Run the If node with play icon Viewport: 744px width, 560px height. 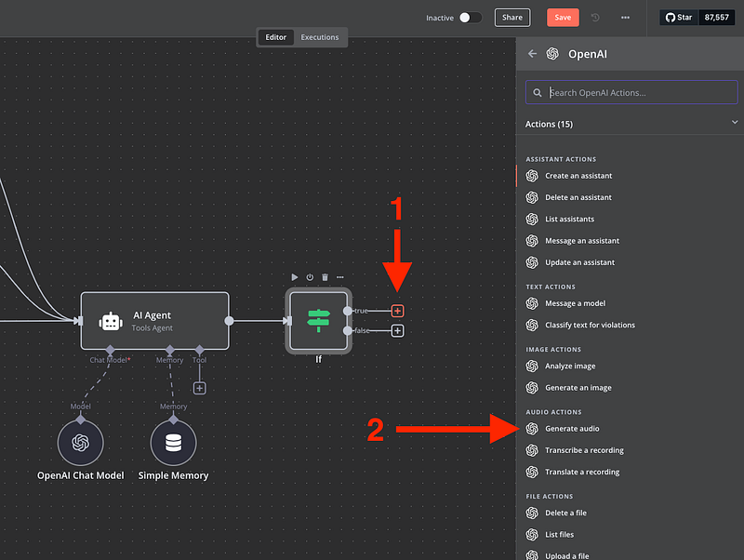pos(295,277)
